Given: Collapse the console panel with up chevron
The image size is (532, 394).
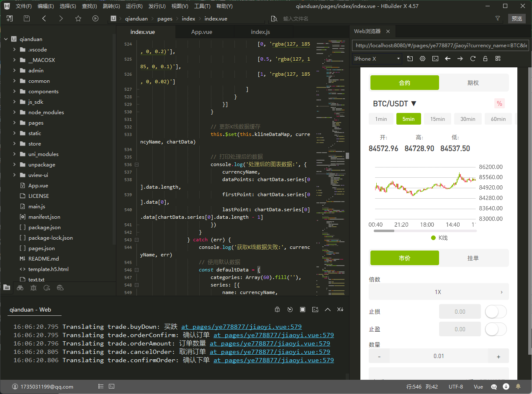Looking at the screenshot, I should click(328, 310).
